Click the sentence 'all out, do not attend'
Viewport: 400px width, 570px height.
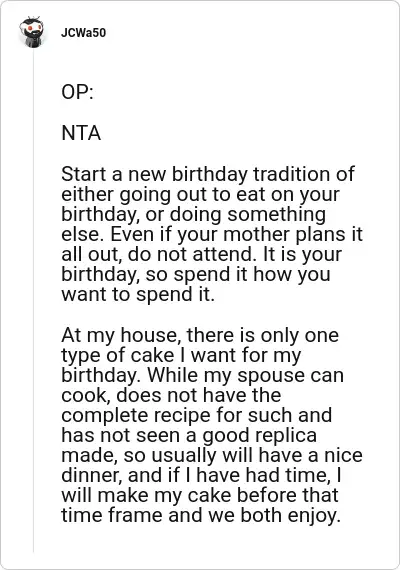coord(157,254)
